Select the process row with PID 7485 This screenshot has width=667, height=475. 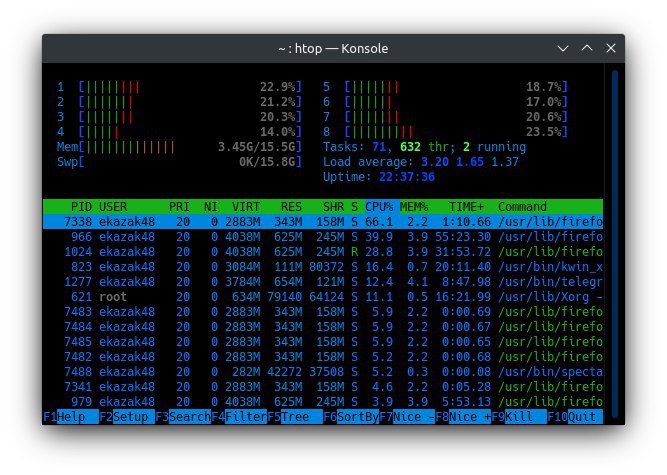[323, 341]
